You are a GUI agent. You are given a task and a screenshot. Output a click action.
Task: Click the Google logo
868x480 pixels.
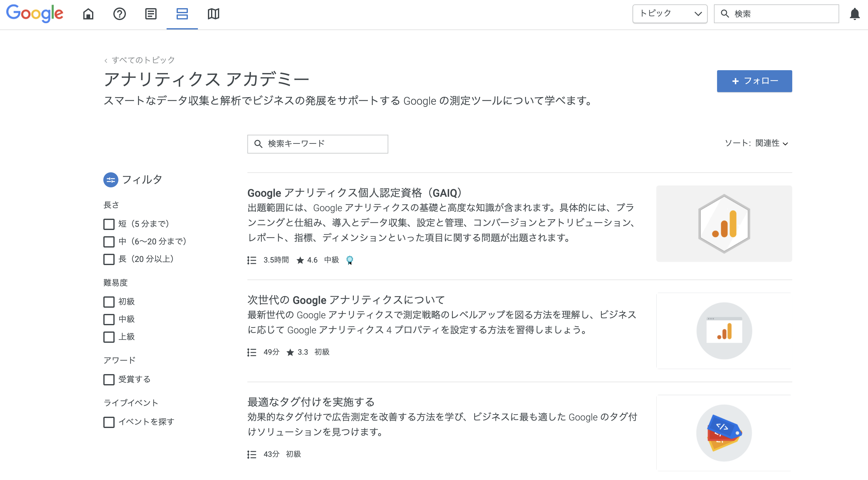click(35, 14)
